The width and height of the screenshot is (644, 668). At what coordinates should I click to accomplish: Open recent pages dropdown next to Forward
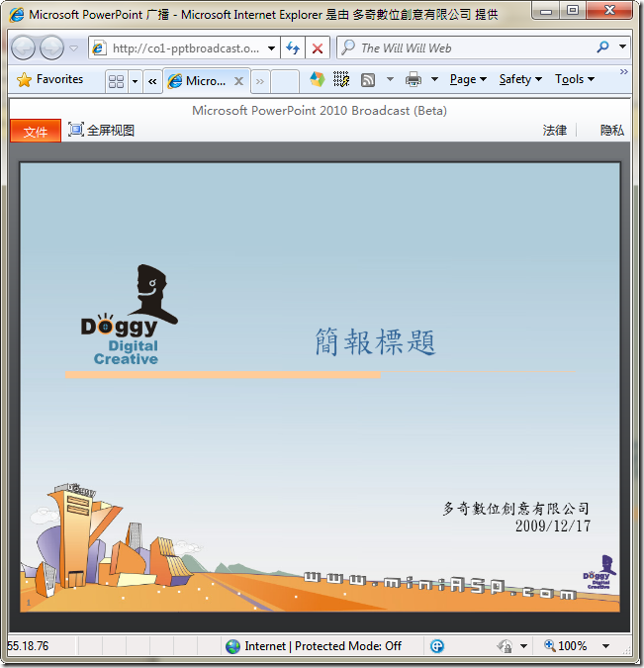[73, 48]
